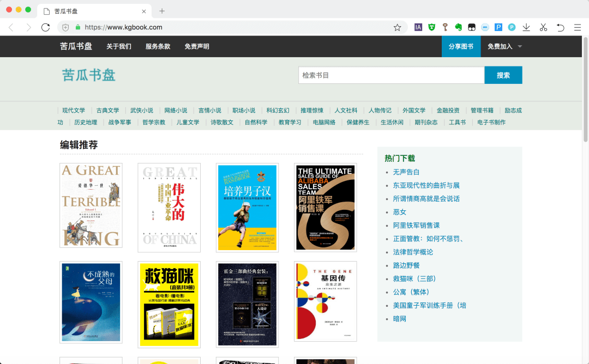
Task: Click the 分享图书 tab
Action: coord(461,46)
